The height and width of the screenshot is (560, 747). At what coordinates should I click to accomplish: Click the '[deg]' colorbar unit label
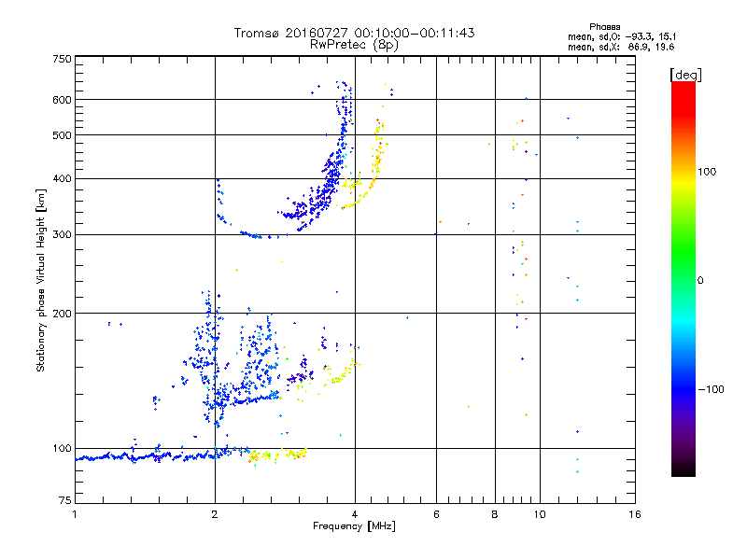(x=685, y=75)
